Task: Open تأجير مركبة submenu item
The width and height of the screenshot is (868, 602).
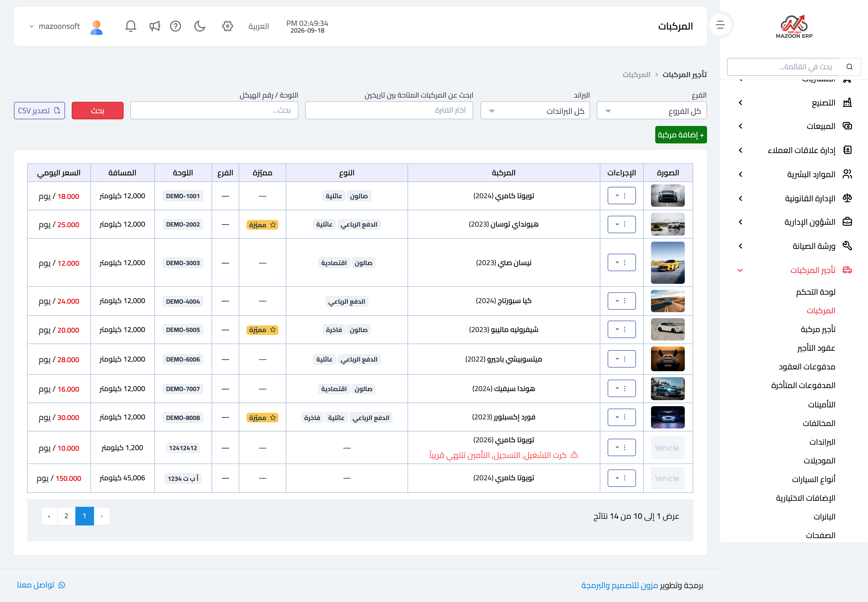Action: tap(818, 329)
